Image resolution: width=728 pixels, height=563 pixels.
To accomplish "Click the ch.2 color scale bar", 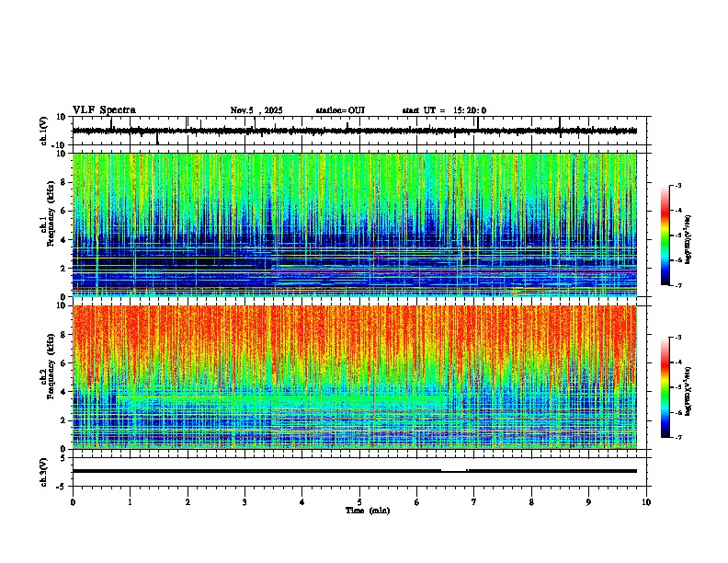I will [x=665, y=387].
